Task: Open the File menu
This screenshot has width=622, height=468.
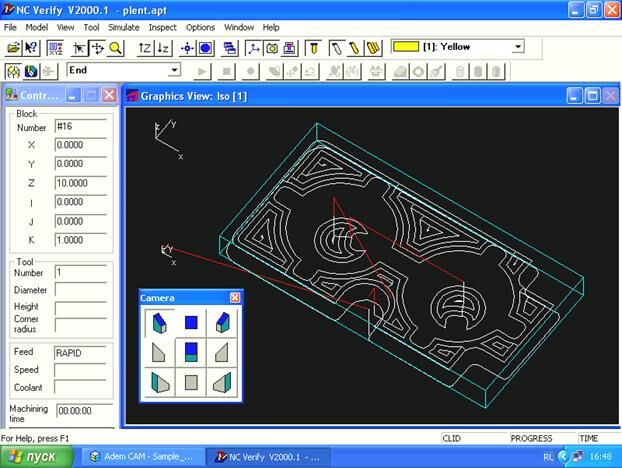Action: pyautogui.click(x=10, y=27)
